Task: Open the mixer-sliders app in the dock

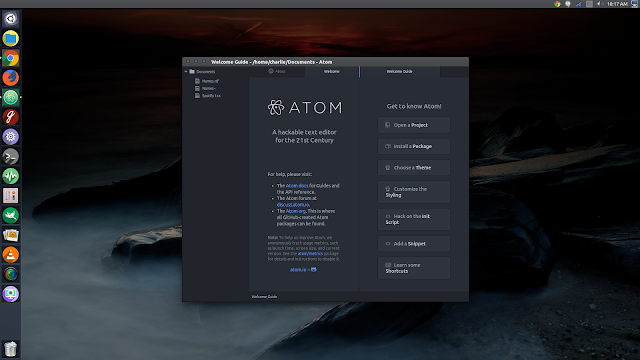Action: 11,196
